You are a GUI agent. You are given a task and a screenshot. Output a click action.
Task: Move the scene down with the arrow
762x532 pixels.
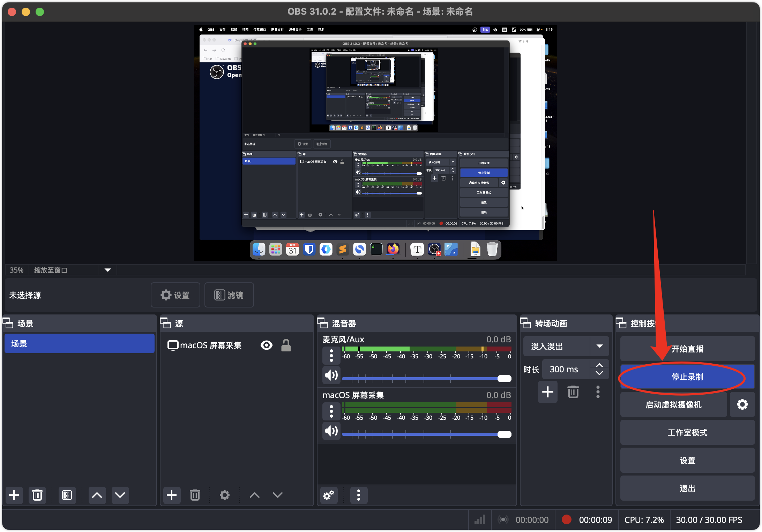(120, 495)
